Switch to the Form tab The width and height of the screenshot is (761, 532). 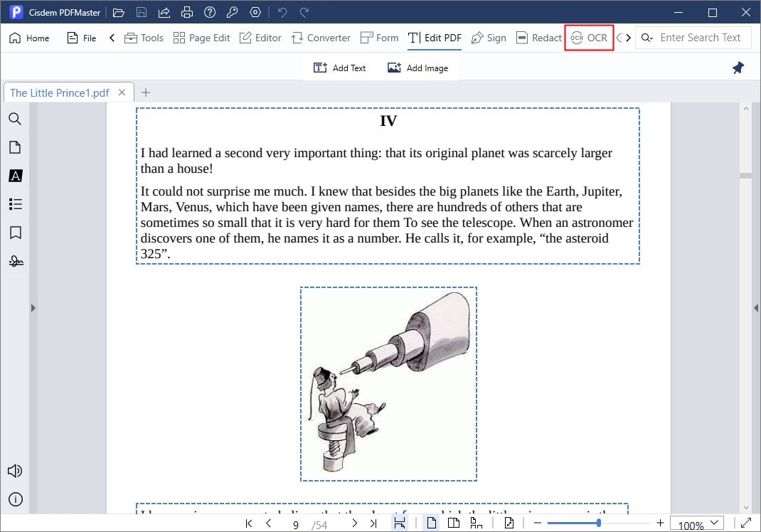point(380,38)
